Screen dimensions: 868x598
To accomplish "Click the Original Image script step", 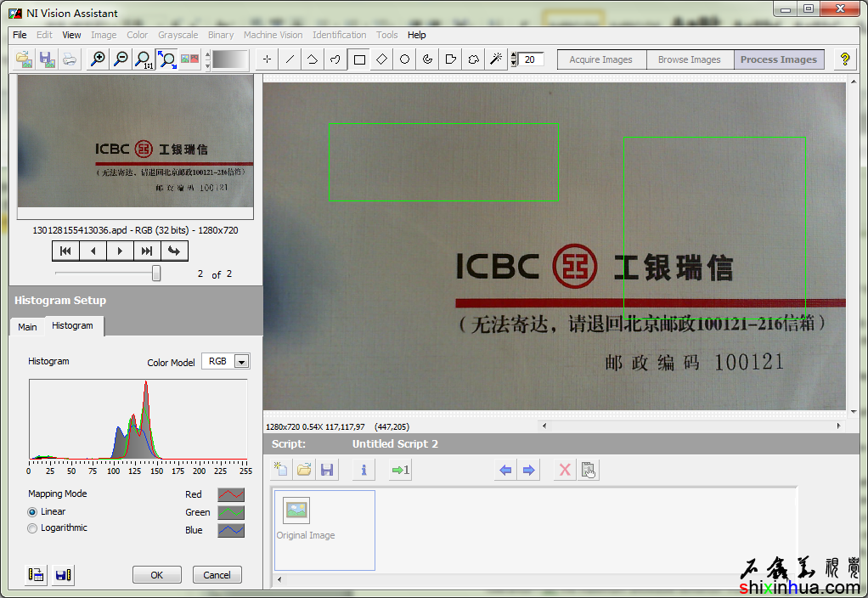I will [324, 530].
